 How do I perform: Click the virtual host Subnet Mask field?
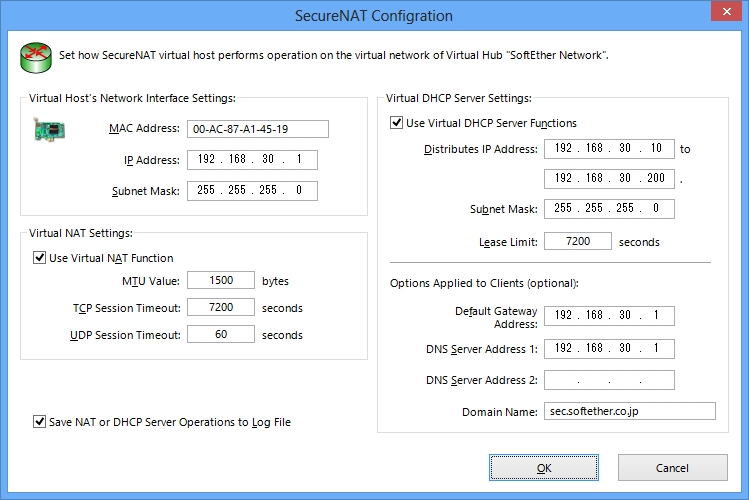pyautogui.click(x=252, y=191)
